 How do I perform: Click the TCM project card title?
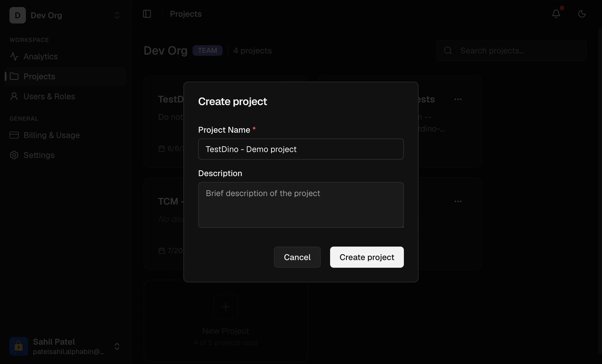point(171,201)
